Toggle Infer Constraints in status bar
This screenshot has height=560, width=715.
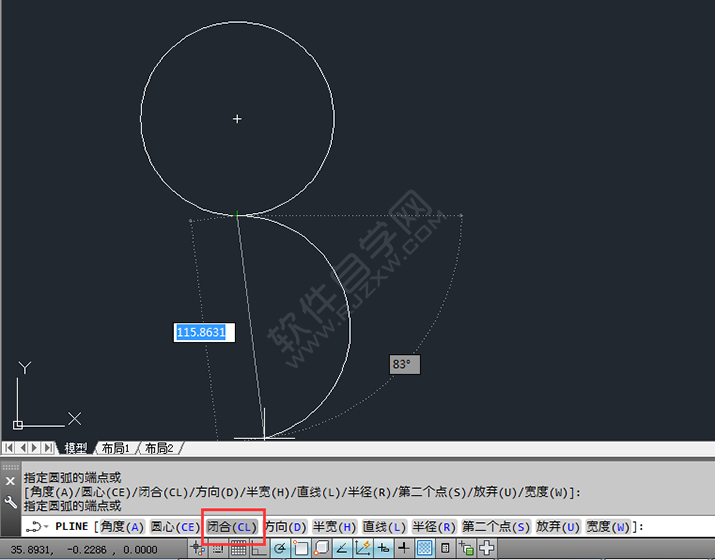[x=197, y=548]
